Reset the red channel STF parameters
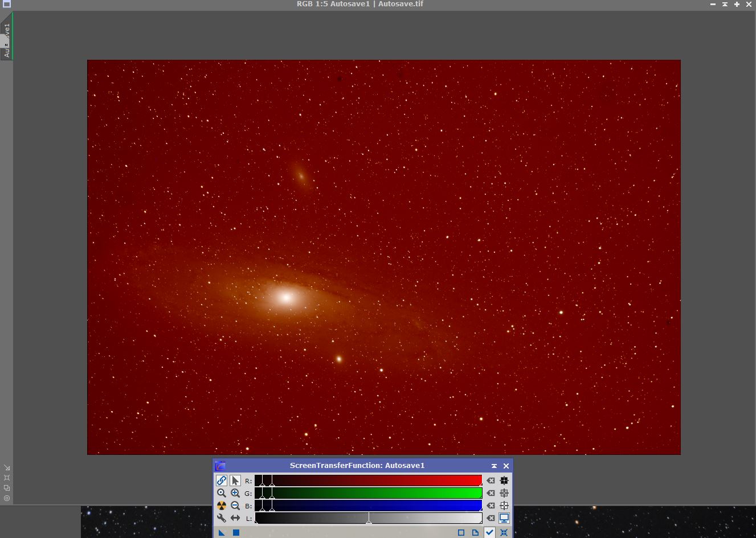This screenshot has width=756, height=538. 491,480
